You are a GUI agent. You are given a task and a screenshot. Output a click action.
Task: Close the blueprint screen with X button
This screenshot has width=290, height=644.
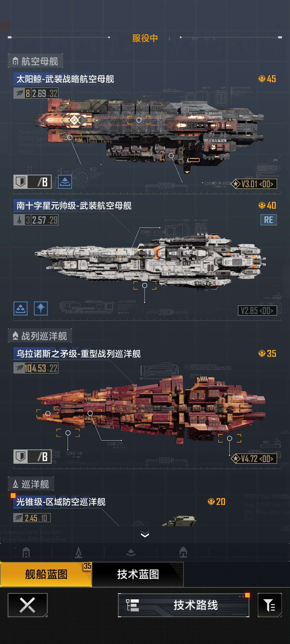(x=28, y=605)
